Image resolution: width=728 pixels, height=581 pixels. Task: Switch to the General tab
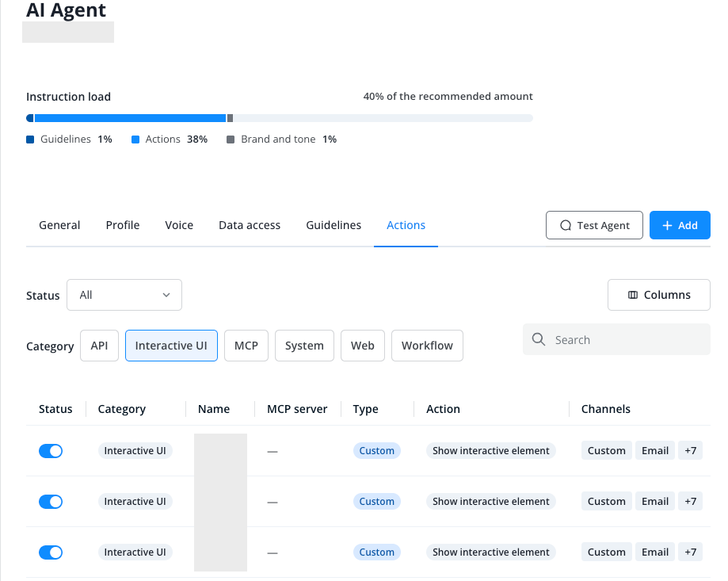tap(59, 225)
